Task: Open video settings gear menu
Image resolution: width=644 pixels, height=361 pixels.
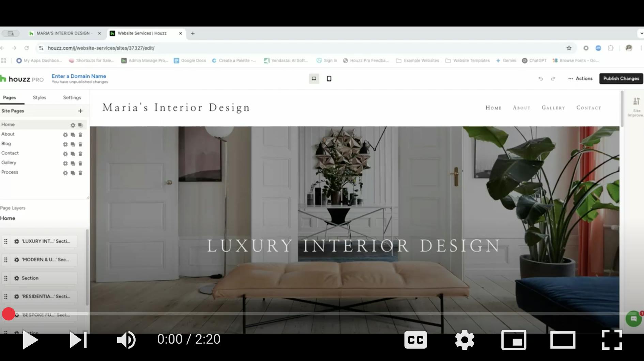Action: (464, 340)
